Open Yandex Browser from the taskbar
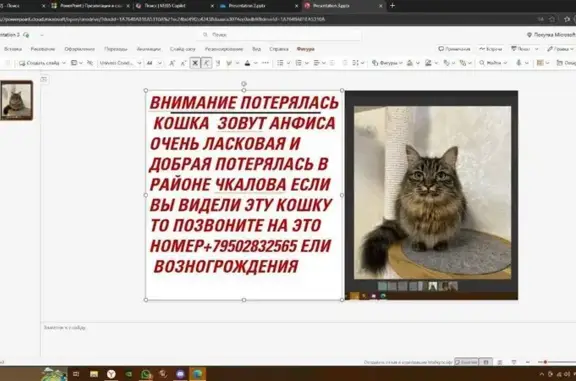 [x=111, y=374]
